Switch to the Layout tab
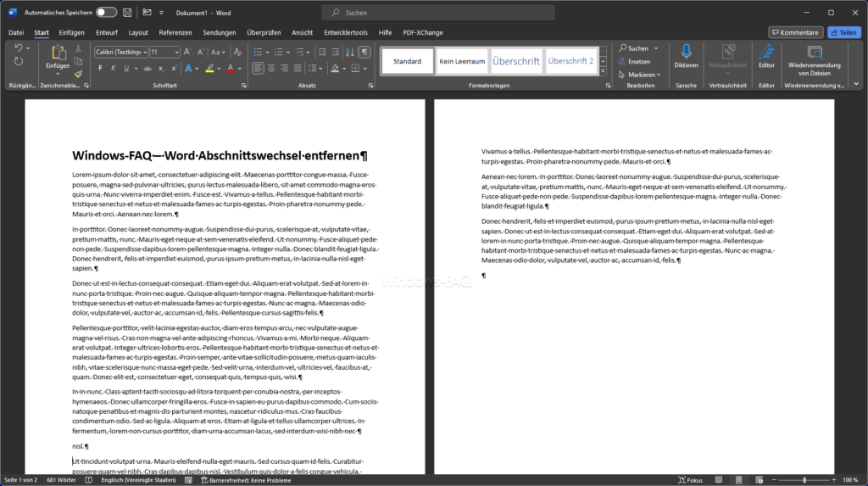Viewport: 868px width, 486px height. point(138,33)
